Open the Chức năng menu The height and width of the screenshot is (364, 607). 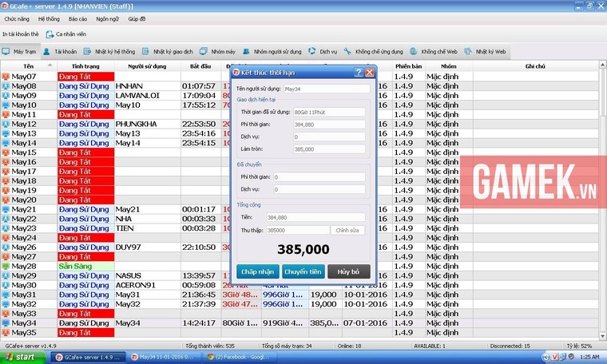(17, 18)
